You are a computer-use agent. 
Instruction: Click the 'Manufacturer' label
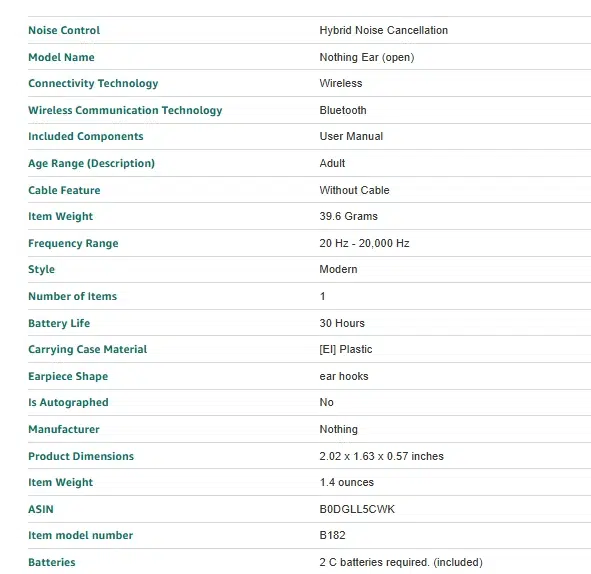[x=64, y=429]
